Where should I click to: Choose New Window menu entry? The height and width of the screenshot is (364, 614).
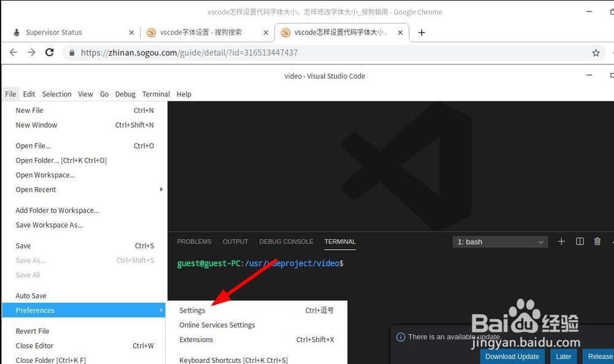pos(85,125)
